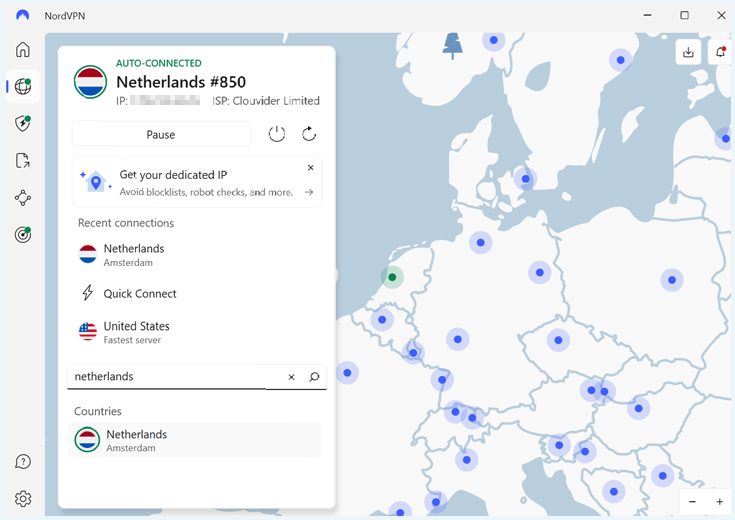This screenshot has width=735, height=520.
Task: Click the Poland server map pin
Action: coord(672,280)
